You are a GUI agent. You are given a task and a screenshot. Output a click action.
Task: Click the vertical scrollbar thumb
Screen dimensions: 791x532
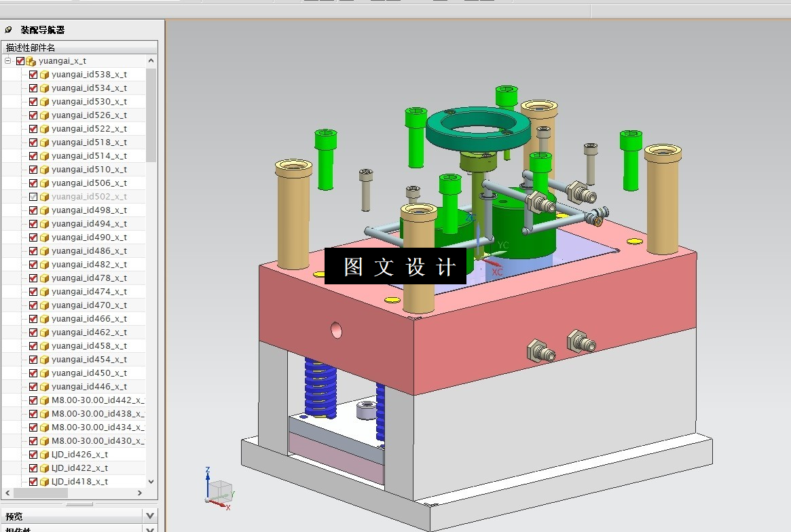click(x=151, y=115)
